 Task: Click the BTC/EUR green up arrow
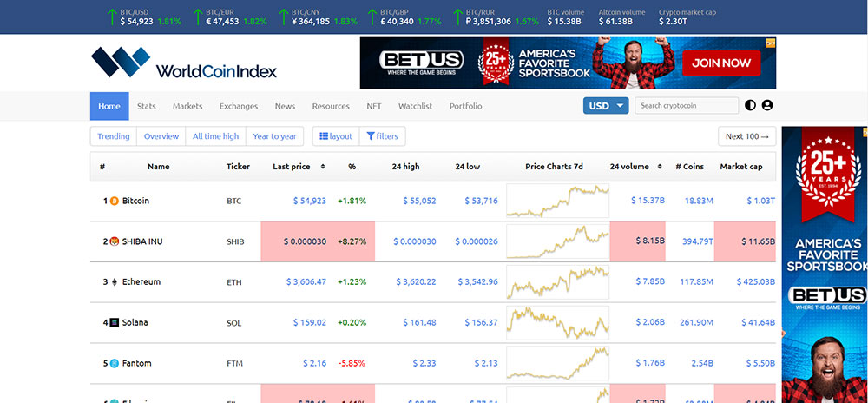(198, 17)
